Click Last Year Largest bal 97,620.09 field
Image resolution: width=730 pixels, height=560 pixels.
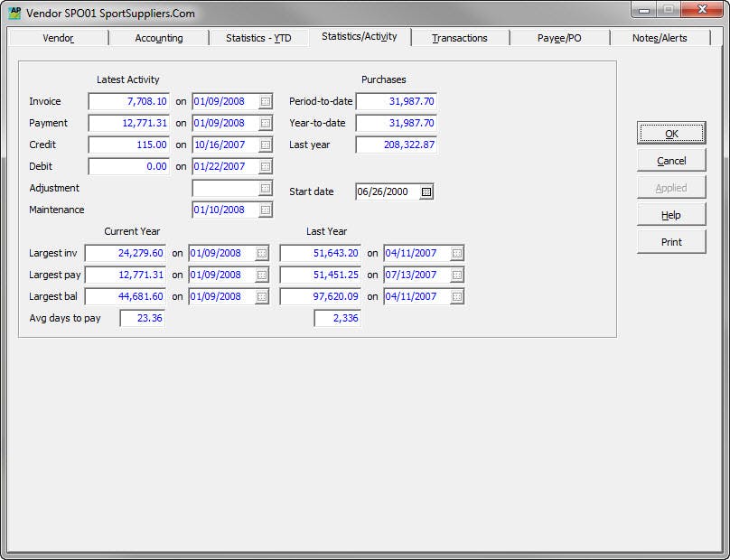[x=321, y=296]
